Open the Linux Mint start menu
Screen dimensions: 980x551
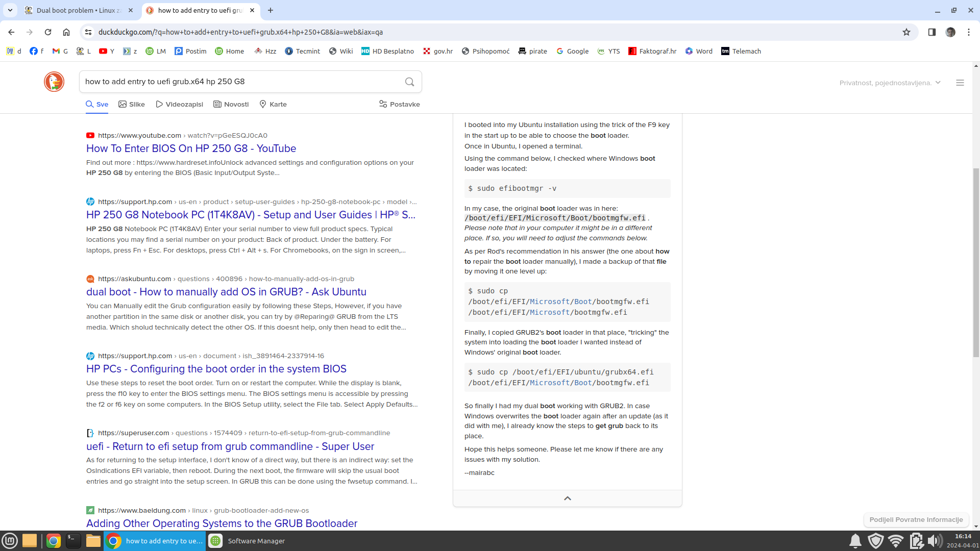pyautogui.click(x=10, y=541)
